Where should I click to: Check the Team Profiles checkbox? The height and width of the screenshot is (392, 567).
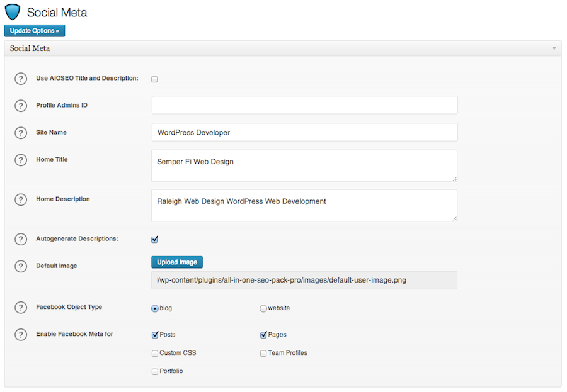263,354
